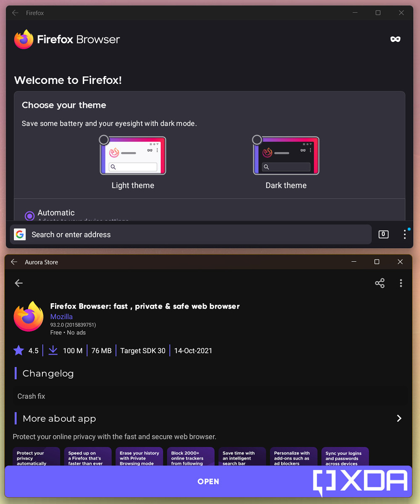Viewport: 420px width, 504px height.
Task: Click the Firefox Browser logo
Action: [67, 39]
